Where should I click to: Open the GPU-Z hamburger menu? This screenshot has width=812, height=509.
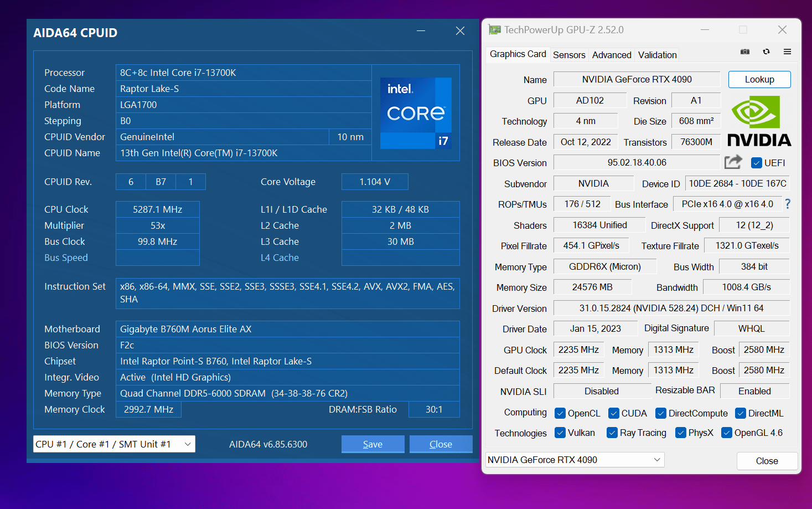click(787, 52)
